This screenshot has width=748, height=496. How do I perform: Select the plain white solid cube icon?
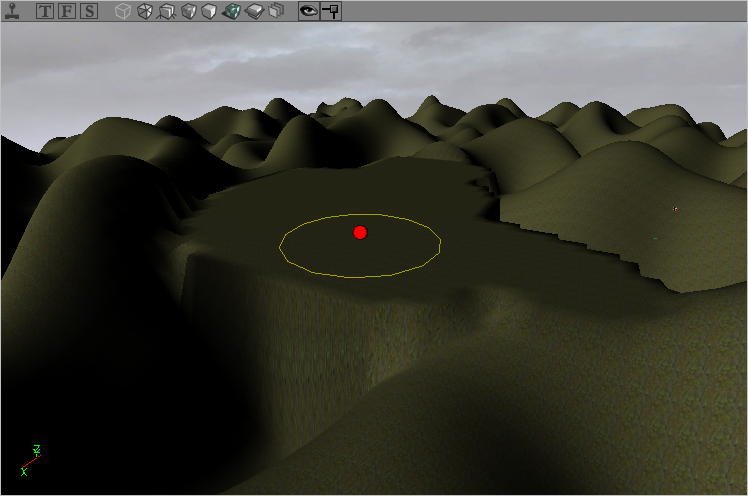pyautogui.click(x=209, y=12)
